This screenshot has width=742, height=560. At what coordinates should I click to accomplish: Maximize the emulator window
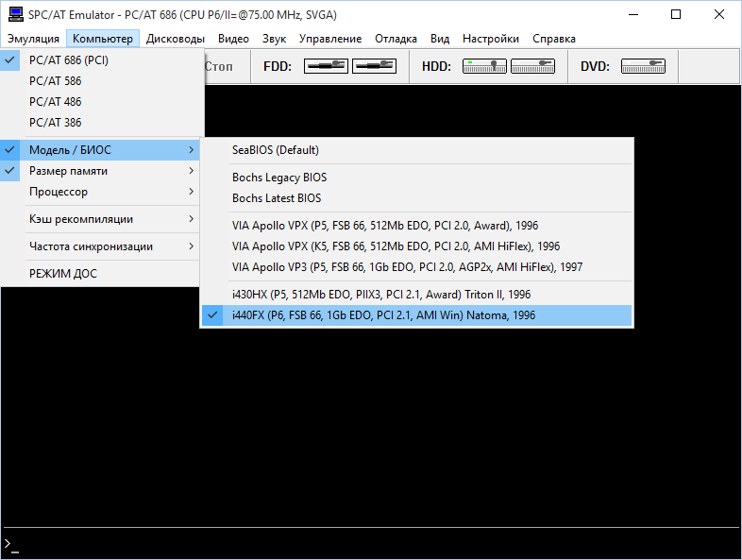(x=676, y=15)
